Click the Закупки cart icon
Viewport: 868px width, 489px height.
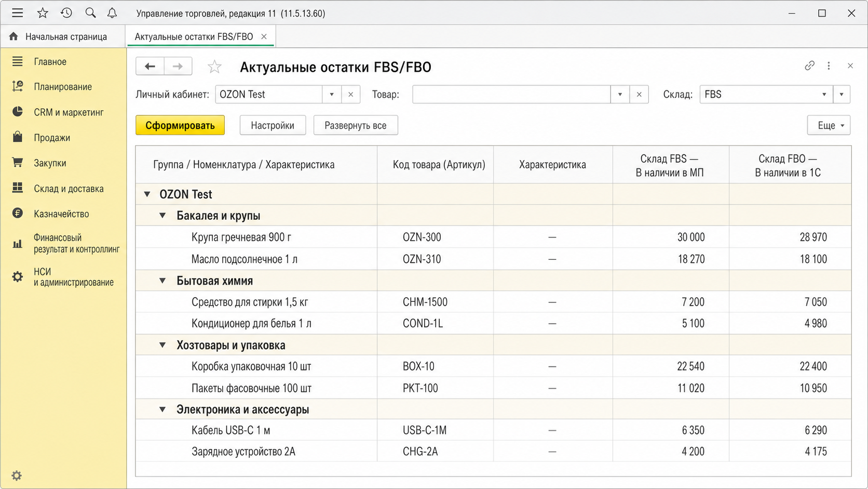point(18,163)
